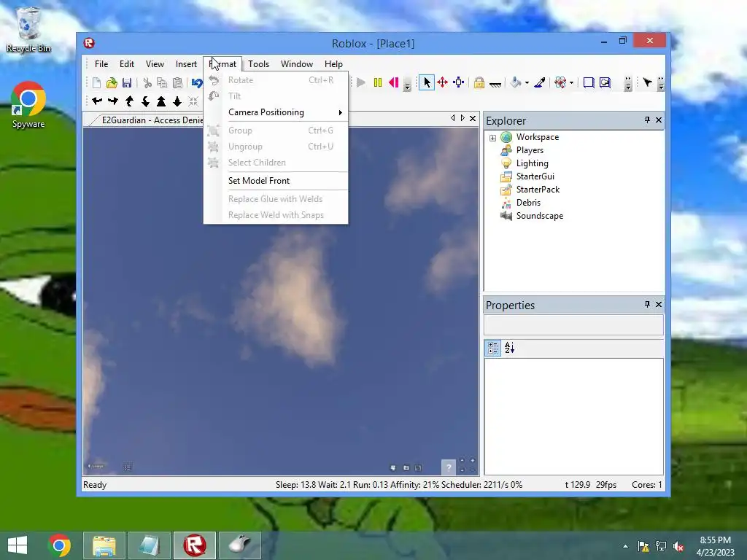Click the Anchor surface tool icon
This screenshot has height=560, width=747.
click(x=495, y=84)
